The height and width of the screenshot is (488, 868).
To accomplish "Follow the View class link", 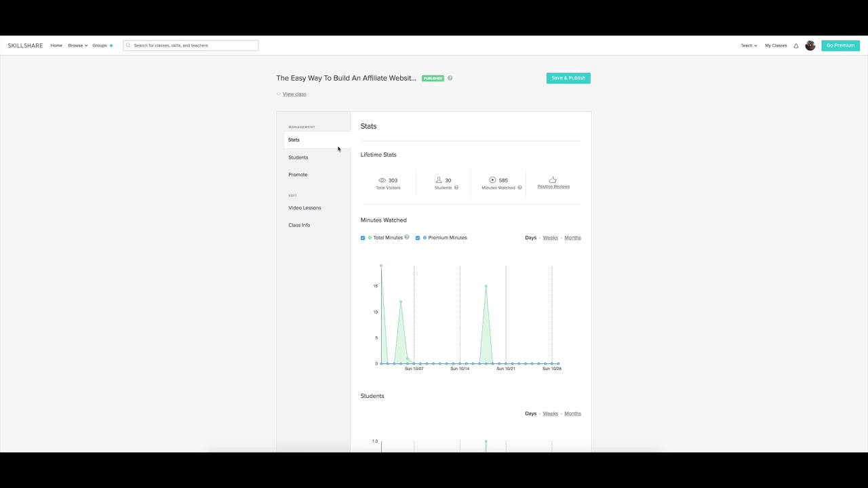I will coord(294,94).
